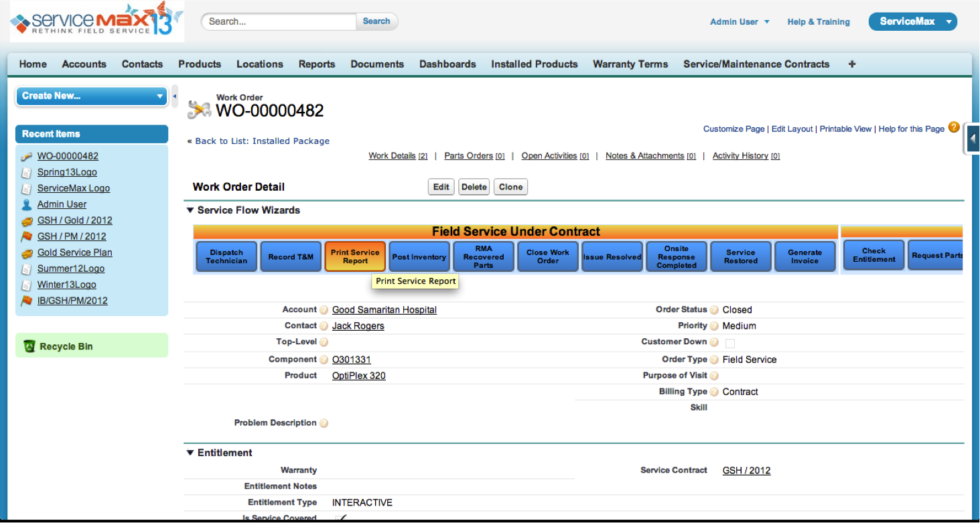This screenshot has width=980, height=523.
Task: Click the Generate Invoice wizard button
Action: (x=805, y=256)
